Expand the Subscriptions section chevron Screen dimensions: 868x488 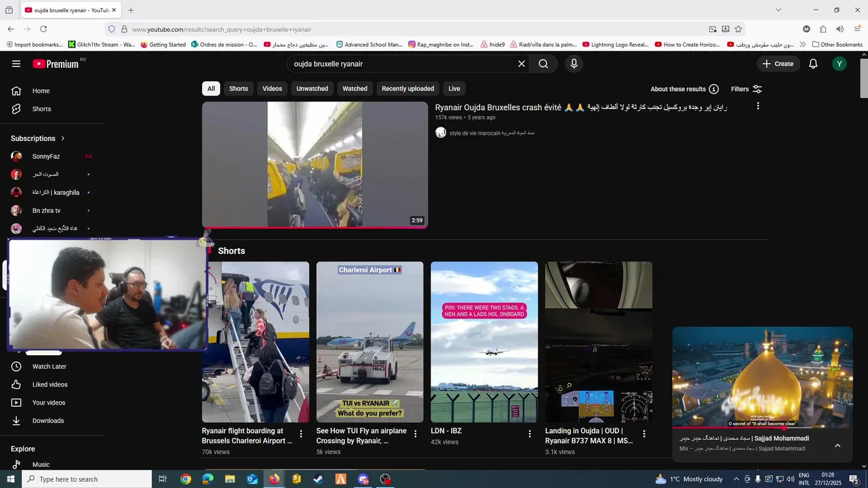[63, 138]
